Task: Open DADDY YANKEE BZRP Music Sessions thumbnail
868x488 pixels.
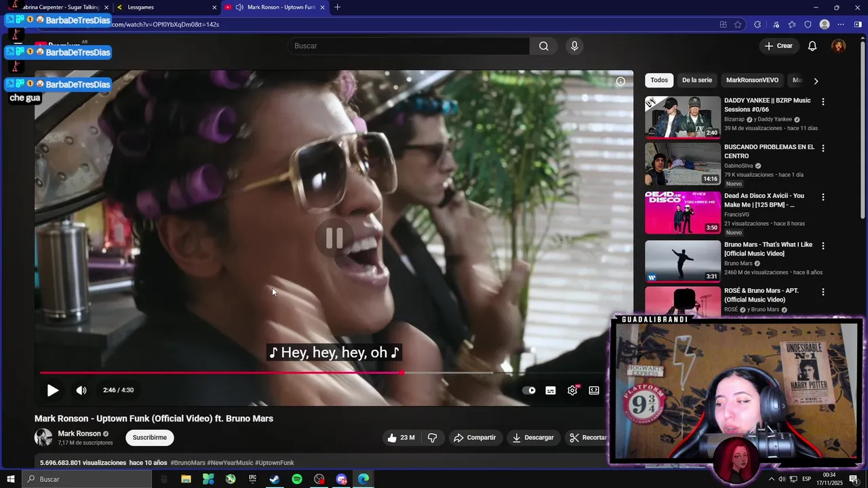Action: 683,117
